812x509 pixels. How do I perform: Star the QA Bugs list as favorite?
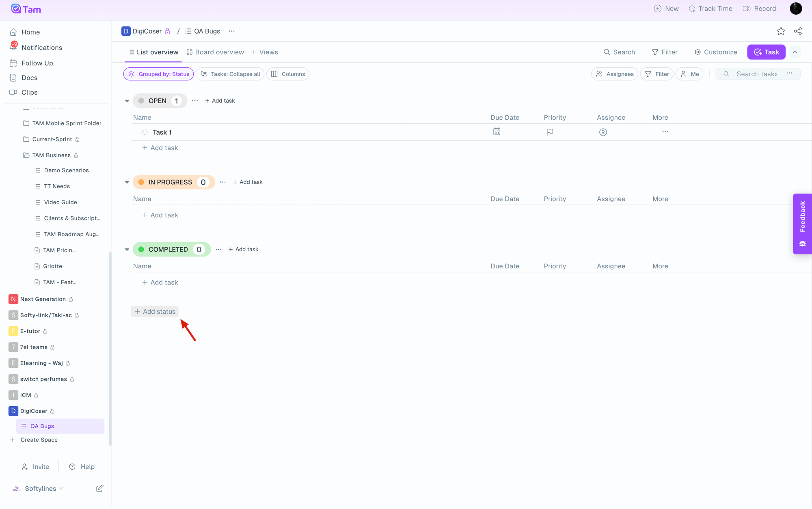point(780,31)
